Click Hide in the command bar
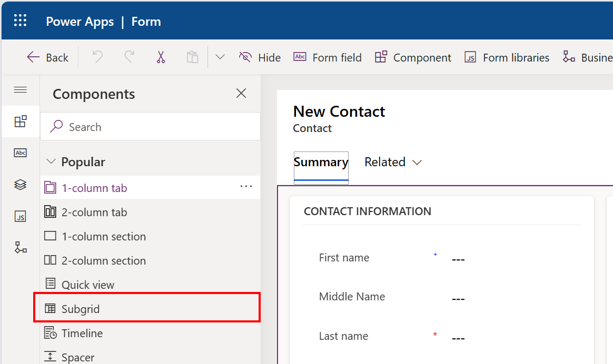Screen dimensions: 613x364 [x=260, y=57]
